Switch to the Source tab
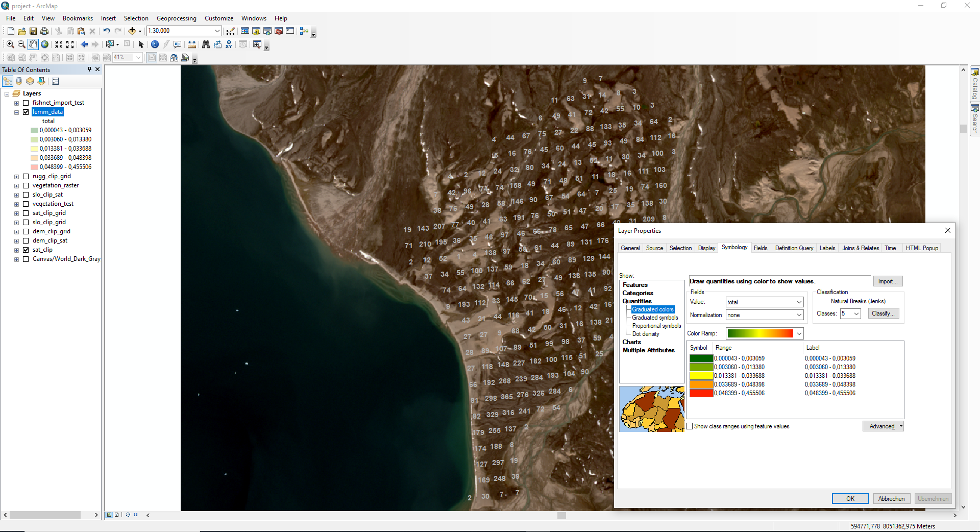The image size is (980, 532). click(654, 248)
